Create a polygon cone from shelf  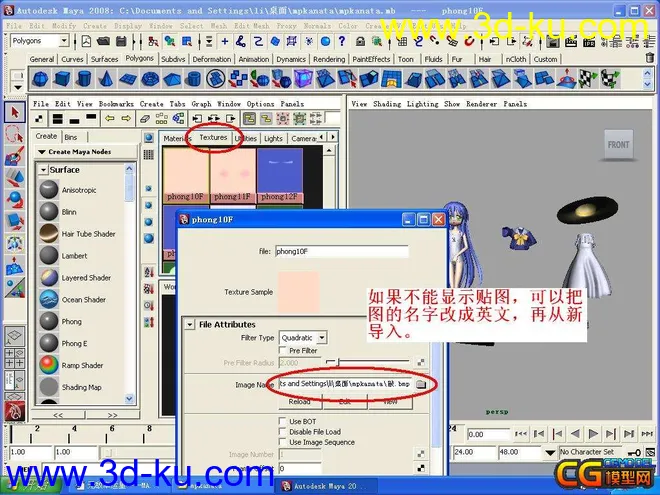(x=106, y=79)
